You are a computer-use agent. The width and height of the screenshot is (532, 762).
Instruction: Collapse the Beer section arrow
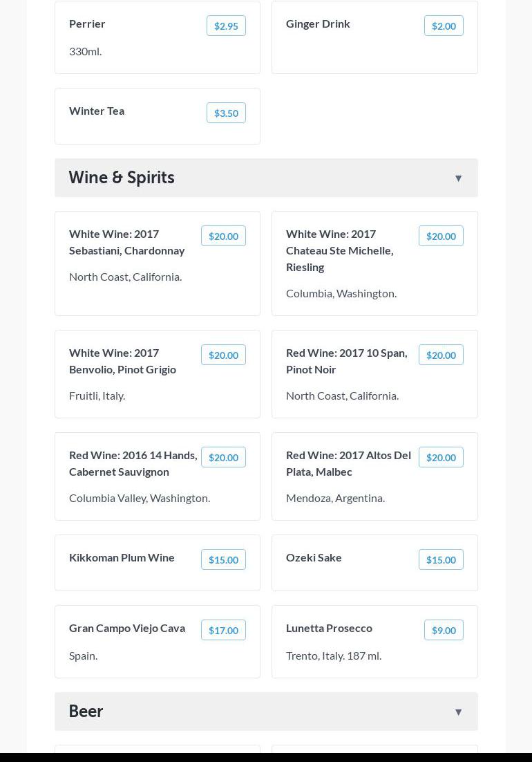458,712
